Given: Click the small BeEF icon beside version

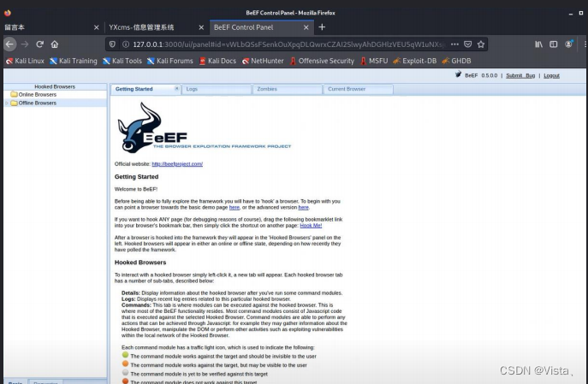Looking at the screenshot, I should click(458, 74).
